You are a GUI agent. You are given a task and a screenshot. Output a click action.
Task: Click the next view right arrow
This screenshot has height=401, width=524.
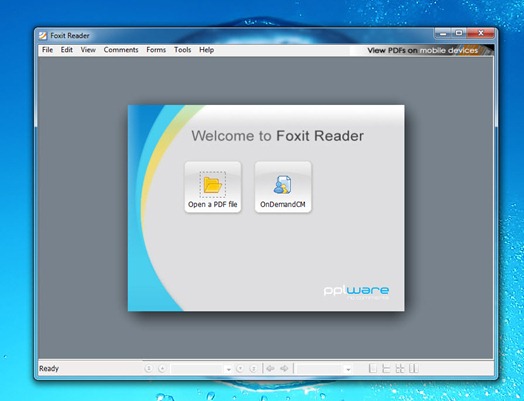click(x=284, y=368)
